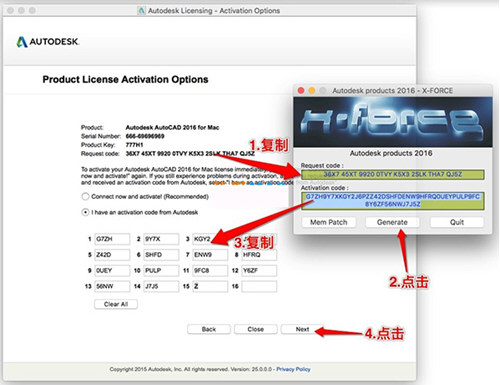Image resolution: width=500 pixels, height=385 pixels.
Task: Click activation field 6 containing SHFD
Action: click(x=161, y=255)
